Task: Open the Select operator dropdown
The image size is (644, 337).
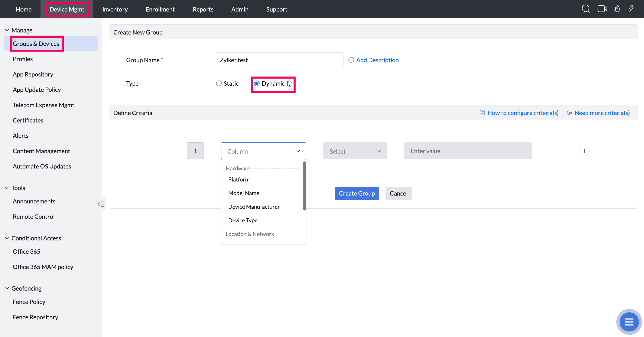Action: pos(355,151)
